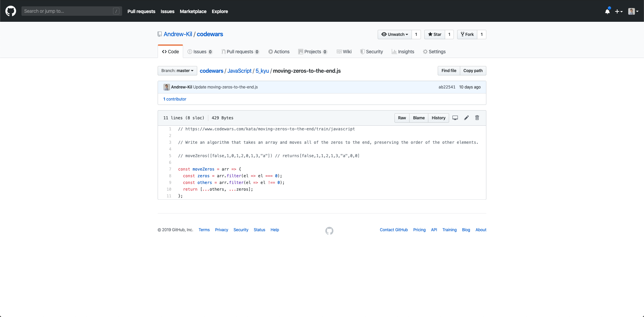
Task: Open the footer Security link
Action: pos(241,230)
